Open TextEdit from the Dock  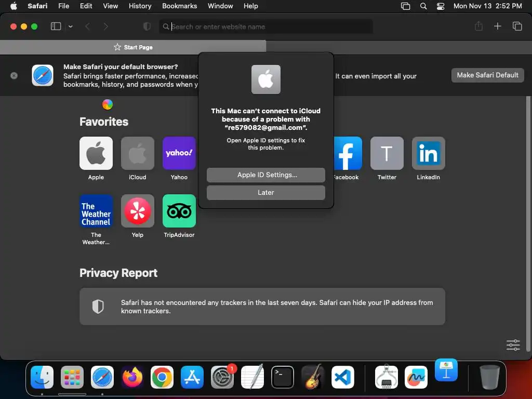252,377
